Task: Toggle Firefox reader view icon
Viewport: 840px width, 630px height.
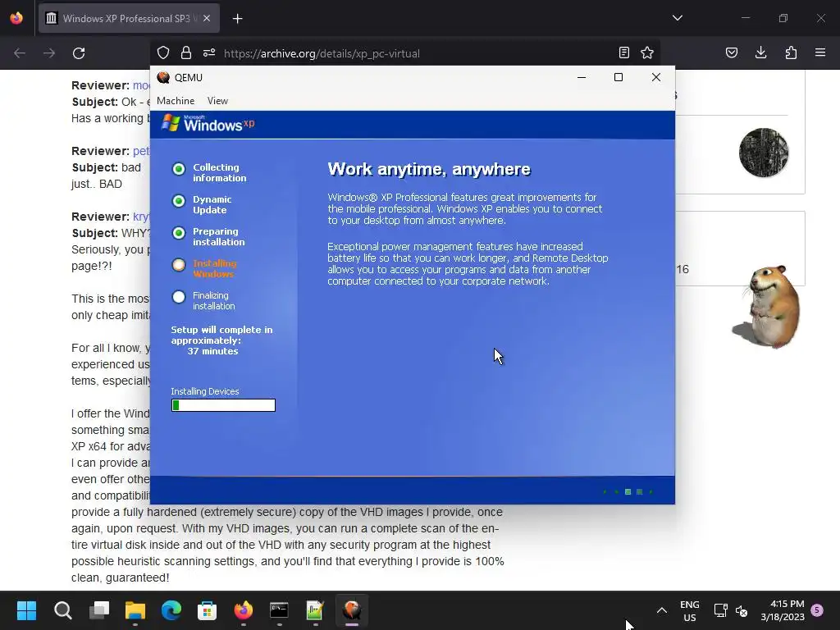Action: (x=624, y=52)
